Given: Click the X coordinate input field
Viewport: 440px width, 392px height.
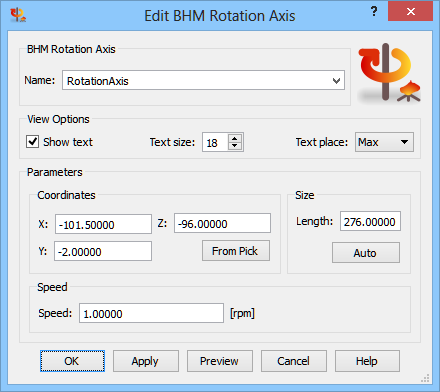Looking at the screenshot, I should 103,224.
